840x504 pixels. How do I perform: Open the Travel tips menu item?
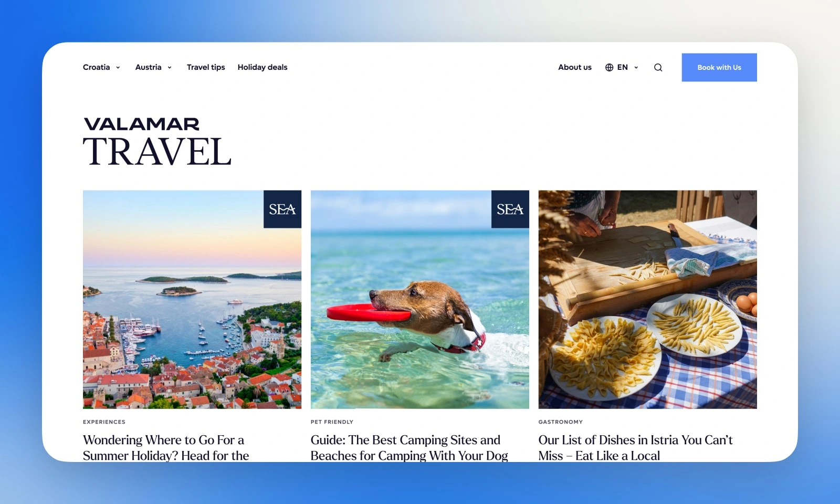coord(206,67)
